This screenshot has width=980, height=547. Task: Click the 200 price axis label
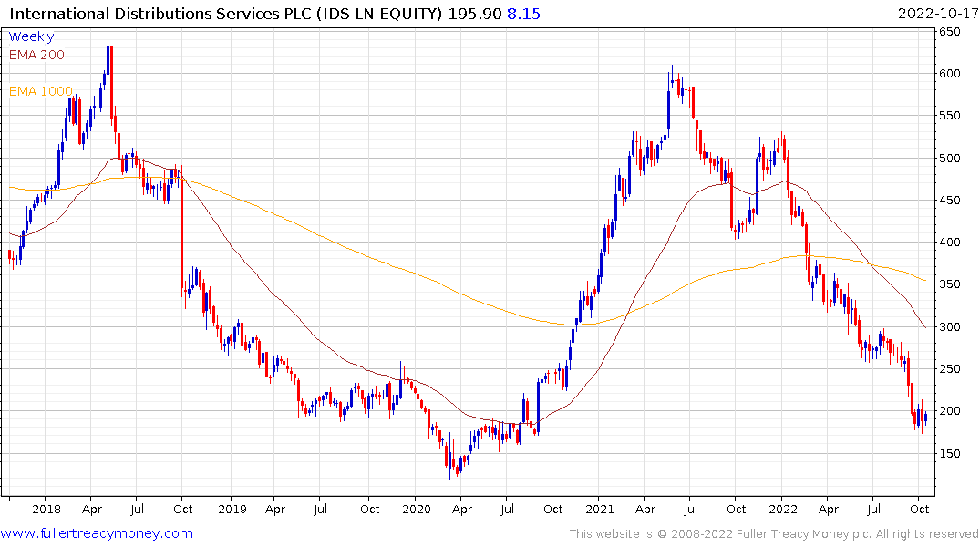pyautogui.click(x=949, y=411)
